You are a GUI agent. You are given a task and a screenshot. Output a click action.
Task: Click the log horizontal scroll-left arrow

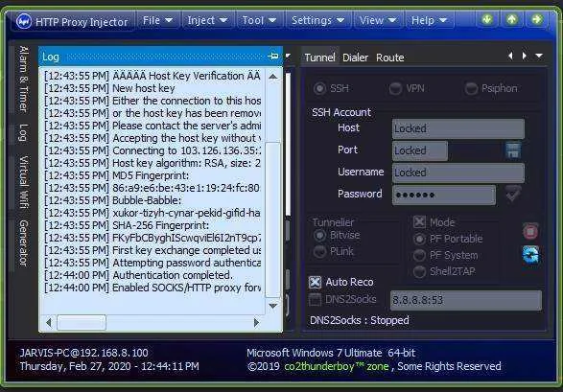(x=49, y=323)
